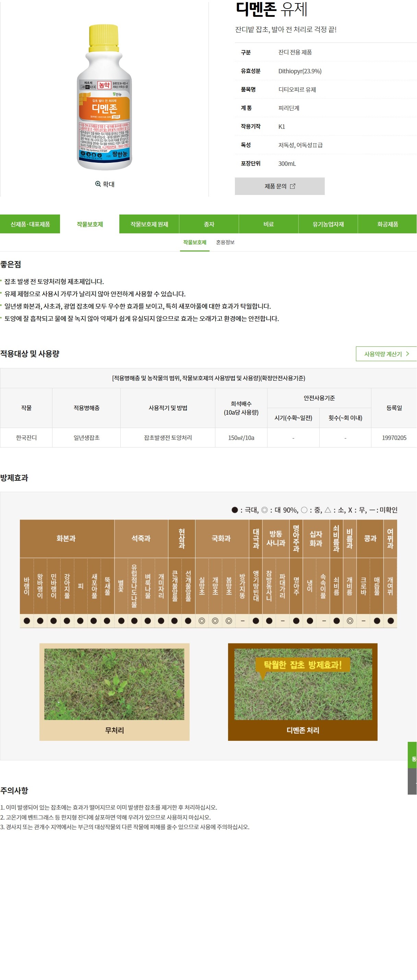417x980 pixels.
Task: Click the chevron arrow on 사용약량 계산기
Action: pos(407,354)
